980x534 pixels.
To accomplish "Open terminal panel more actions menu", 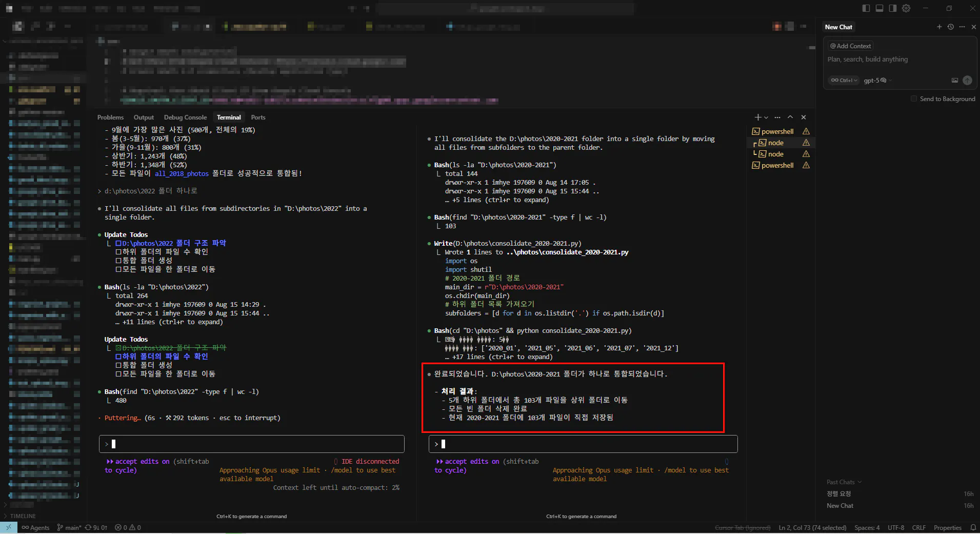I will pyautogui.click(x=777, y=117).
